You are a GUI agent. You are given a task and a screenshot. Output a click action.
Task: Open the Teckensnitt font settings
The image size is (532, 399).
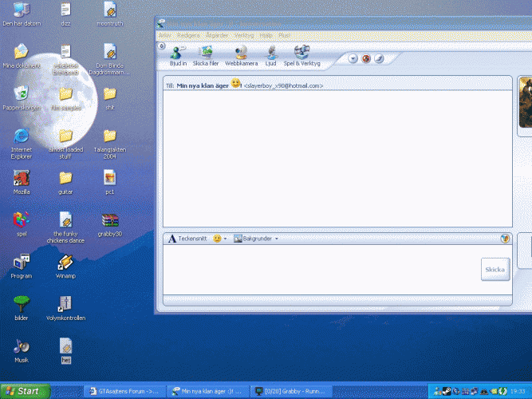(x=187, y=239)
